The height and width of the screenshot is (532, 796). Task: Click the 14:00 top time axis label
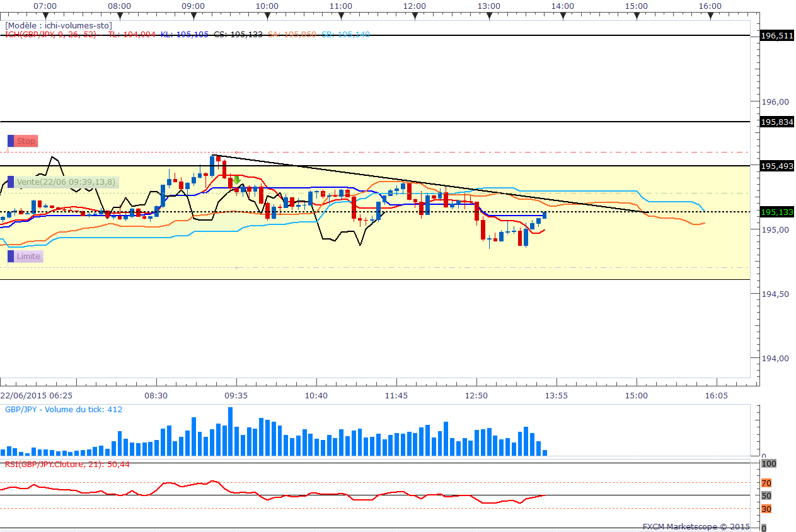pyautogui.click(x=563, y=6)
